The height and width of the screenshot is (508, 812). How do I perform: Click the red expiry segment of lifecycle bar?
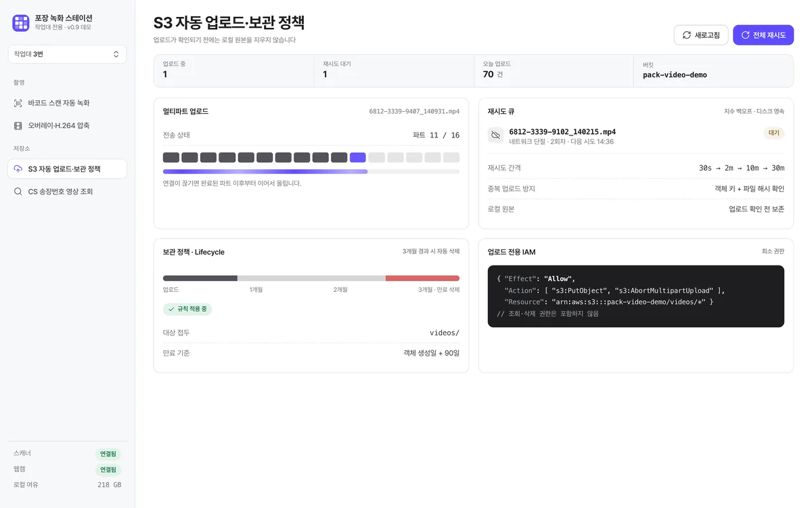click(x=422, y=278)
